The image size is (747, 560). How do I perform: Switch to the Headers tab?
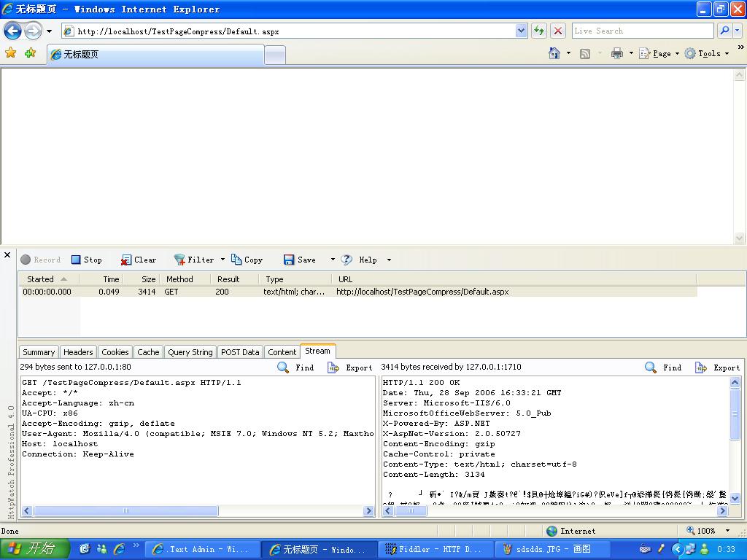point(78,352)
